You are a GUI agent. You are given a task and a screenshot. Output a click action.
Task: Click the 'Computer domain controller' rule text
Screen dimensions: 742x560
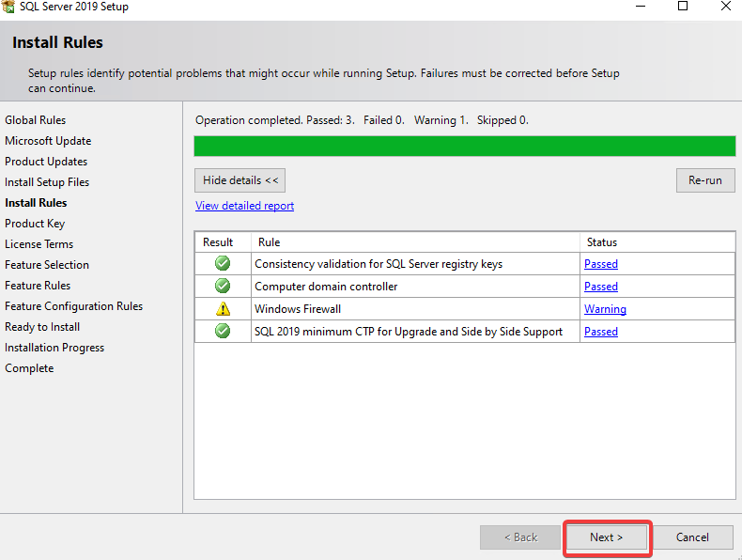(326, 287)
